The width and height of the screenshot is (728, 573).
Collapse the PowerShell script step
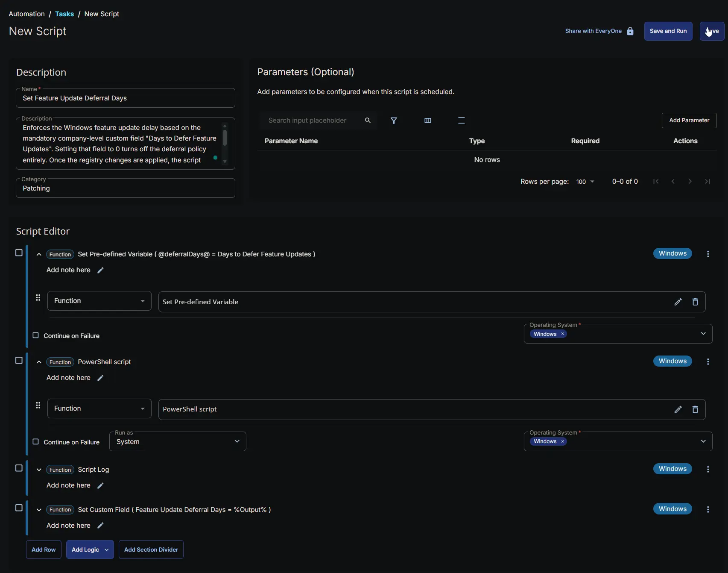(39, 362)
